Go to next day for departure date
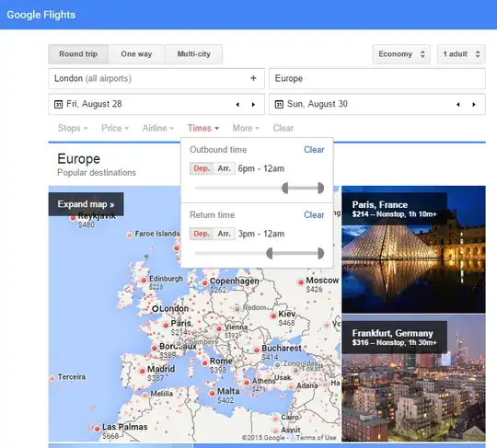 tap(253, 105)
